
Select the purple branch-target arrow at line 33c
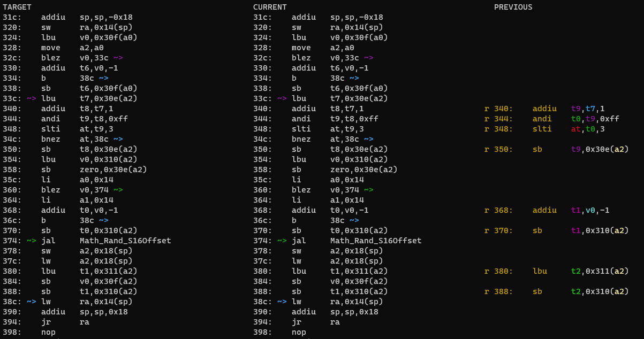coord(31,98)
